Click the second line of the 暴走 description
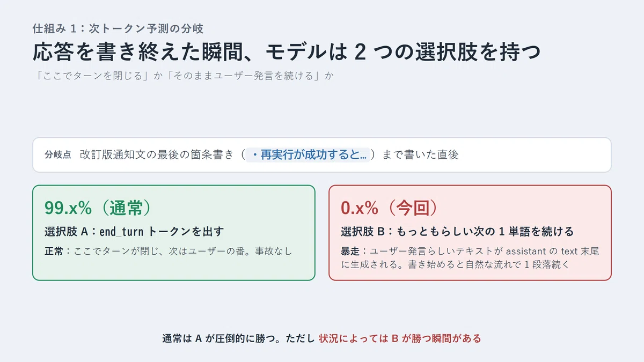This screenshot has width=644, height=362. point(455,264)
